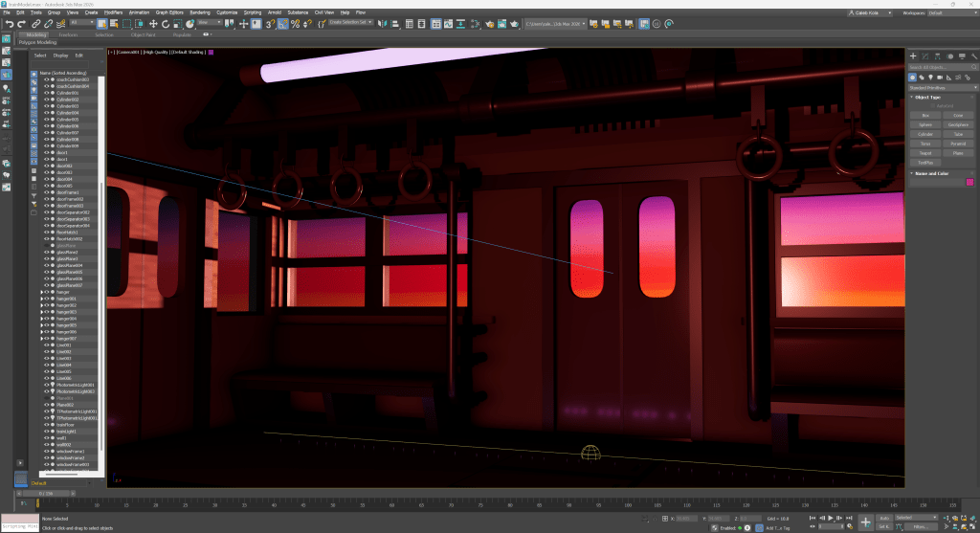Toggle visibility eye of Cylinder001
The width and height of the screenshot is (980, 533).
click(x=46, y=93)
